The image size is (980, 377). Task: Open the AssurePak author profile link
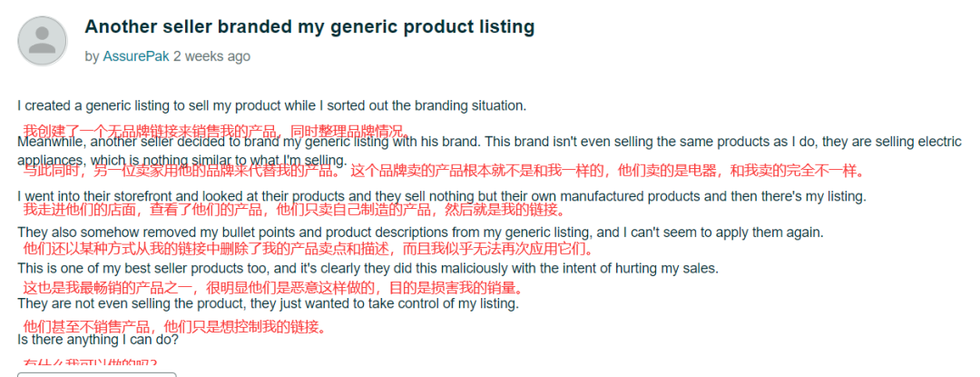(x=136, y=56)
